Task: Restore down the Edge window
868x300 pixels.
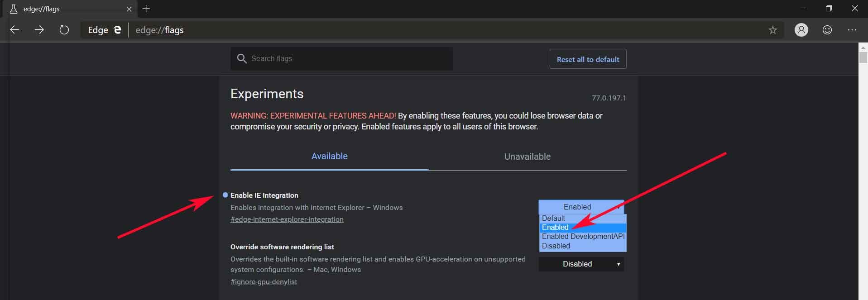Action: pyautogui.click(x=829, y=8)
